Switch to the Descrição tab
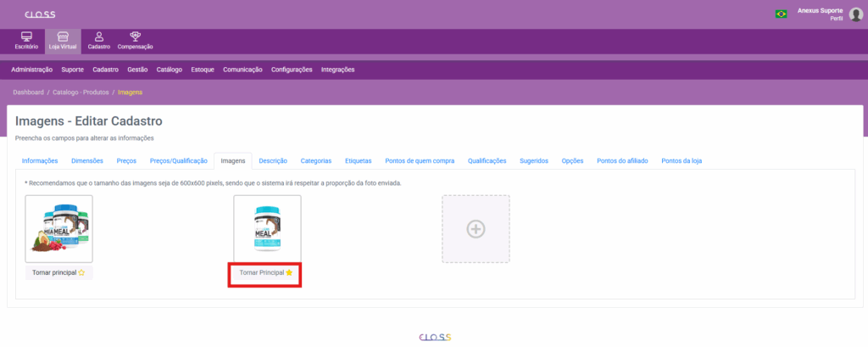868x347 pixels. coord(273,160)
